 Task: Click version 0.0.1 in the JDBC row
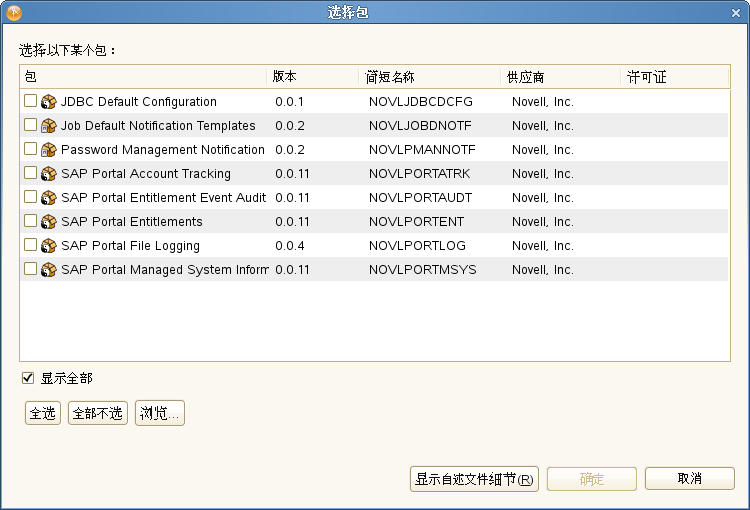coord(289,101)
